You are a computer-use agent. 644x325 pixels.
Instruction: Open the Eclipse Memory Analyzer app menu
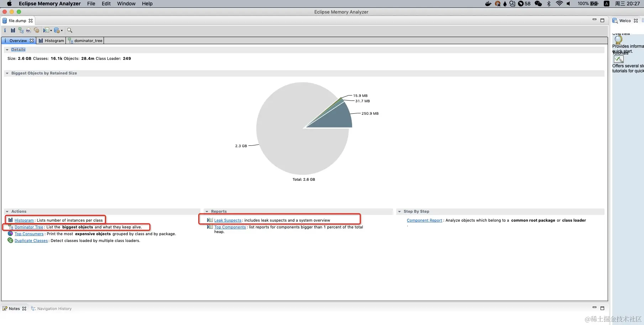click(50, 4)
